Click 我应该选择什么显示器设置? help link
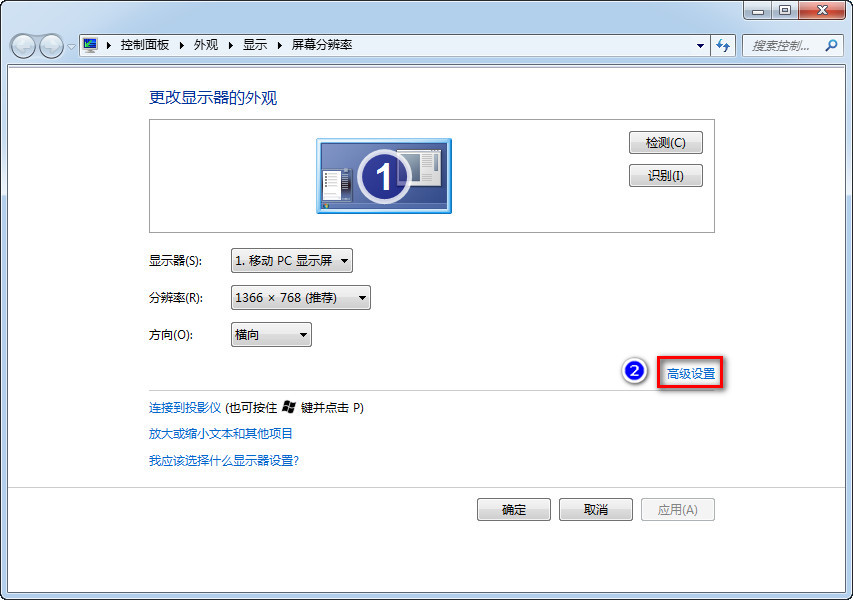The image size is (853, 600). click(x=224, y=461)
